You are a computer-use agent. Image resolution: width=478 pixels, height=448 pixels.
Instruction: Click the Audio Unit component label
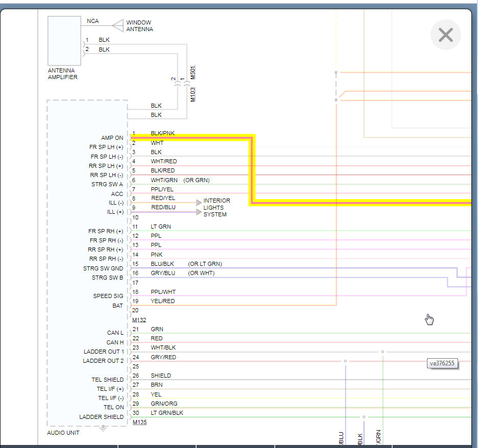pos(63,433)
